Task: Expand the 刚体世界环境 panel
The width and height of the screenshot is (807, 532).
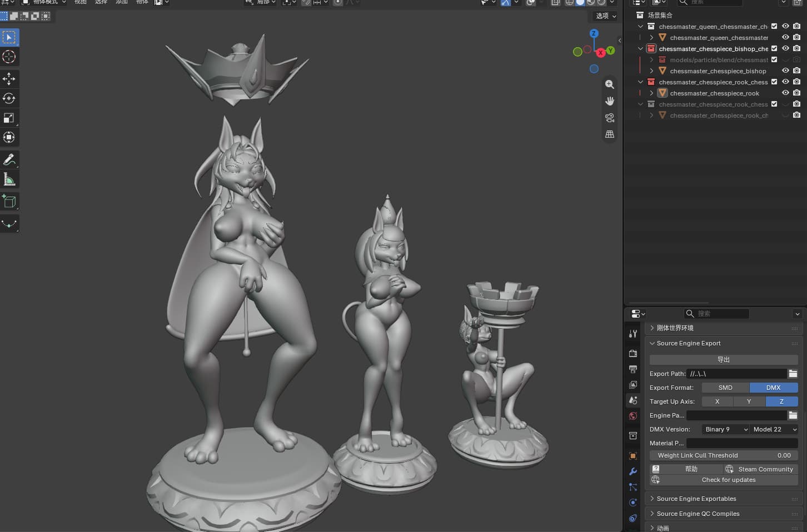Action: pyautogui.click(x=723, y=328)
